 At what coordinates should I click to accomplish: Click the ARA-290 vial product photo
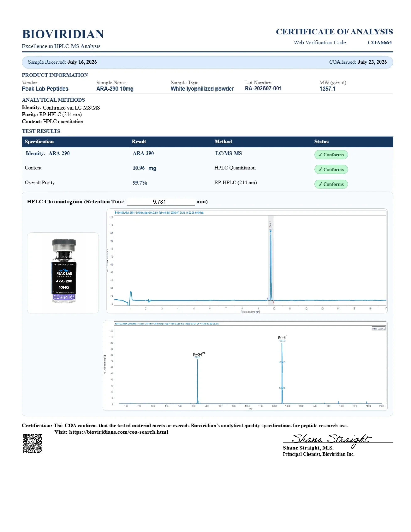pyautogui.click(x=64, y=271)
